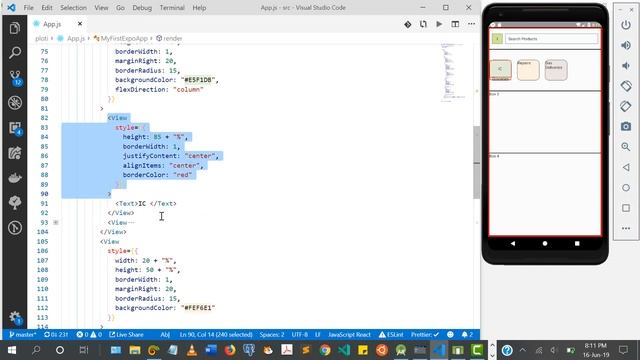Open the Edit menu

[x=47, y=8]
